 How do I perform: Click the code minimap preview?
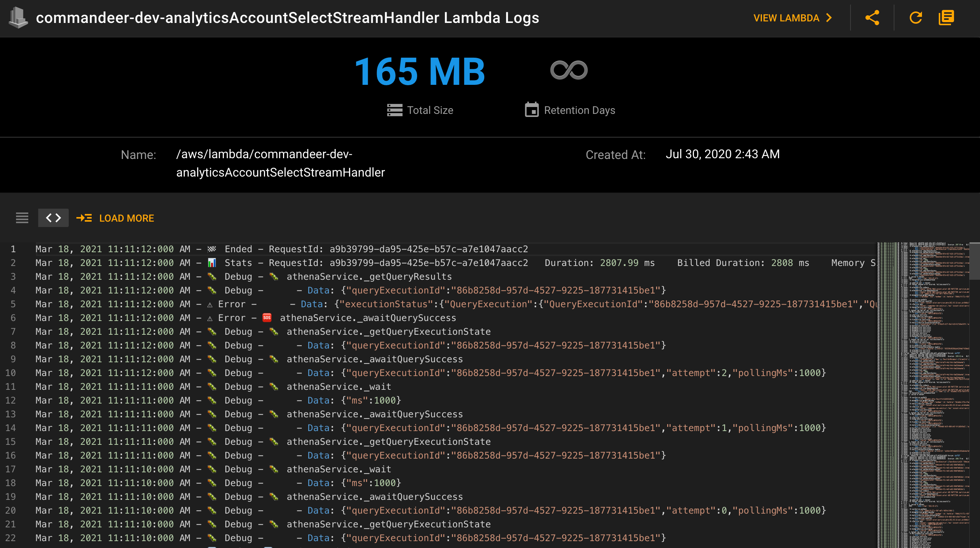point(924,395)
